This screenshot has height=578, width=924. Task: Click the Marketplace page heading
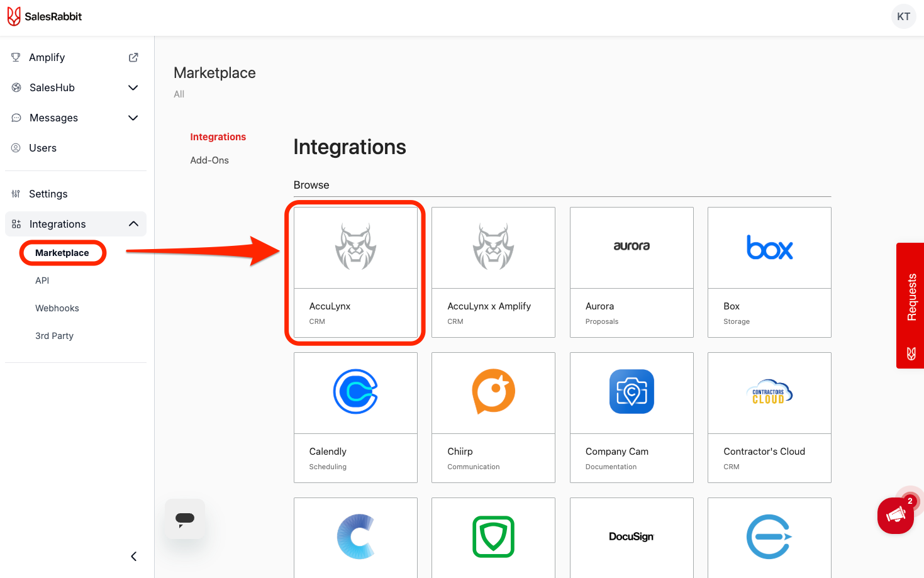click(x=214, y=73)
